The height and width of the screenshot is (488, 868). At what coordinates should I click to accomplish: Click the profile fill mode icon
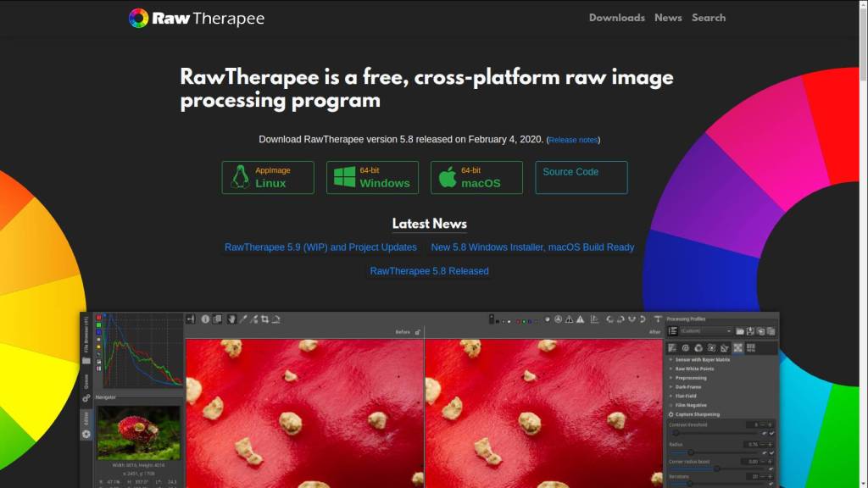point(673,331)
